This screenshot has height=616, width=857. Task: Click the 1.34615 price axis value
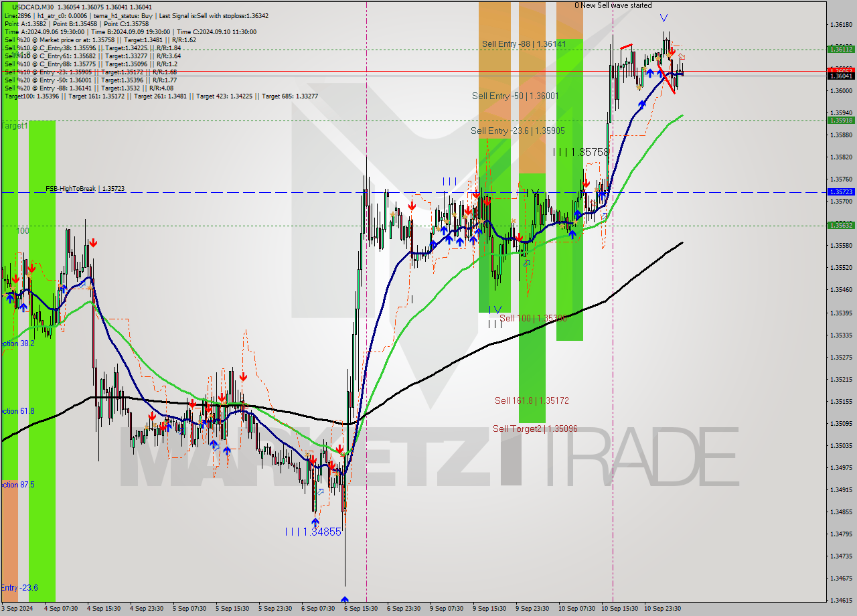click(x=841, y=600)
